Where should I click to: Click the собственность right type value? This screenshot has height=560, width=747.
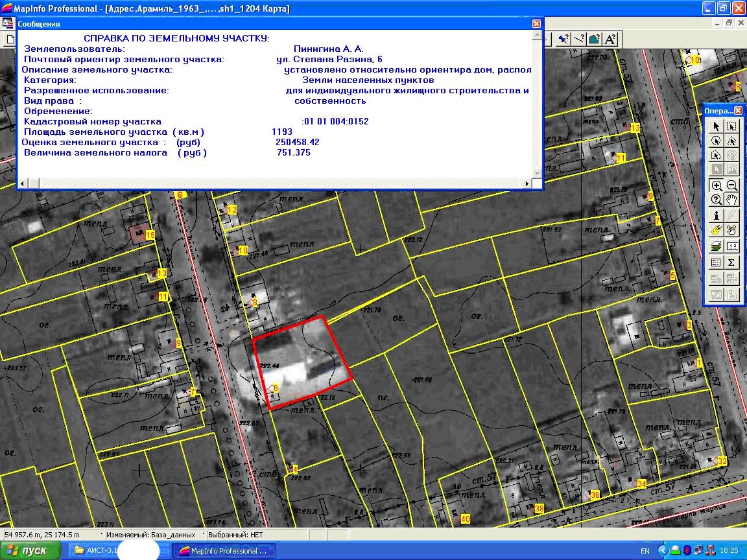click(x=330, y=101)
